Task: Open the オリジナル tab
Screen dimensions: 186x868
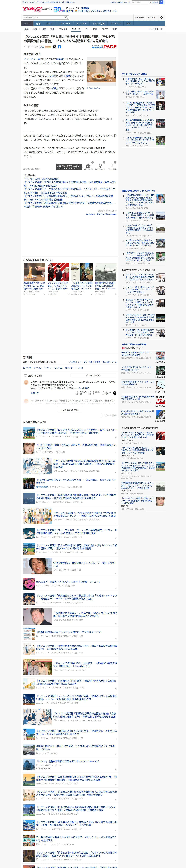Action: (x=81, y=24)
